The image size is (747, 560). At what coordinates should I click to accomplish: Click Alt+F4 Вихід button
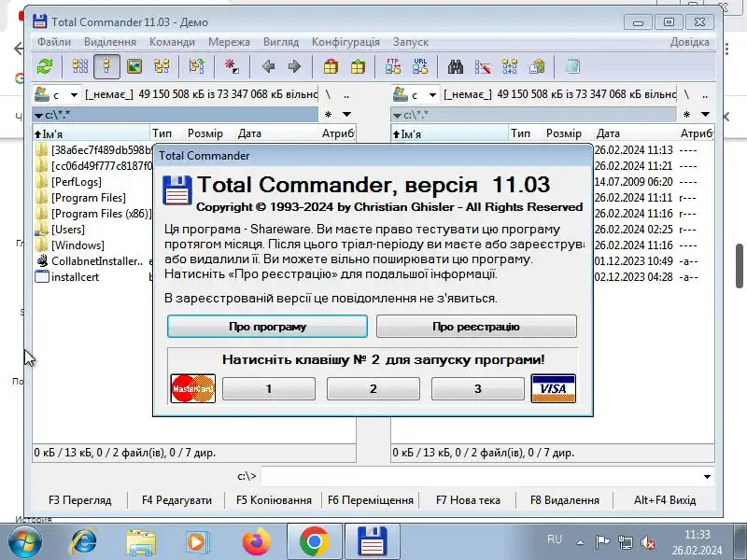(x=665, y=500)
